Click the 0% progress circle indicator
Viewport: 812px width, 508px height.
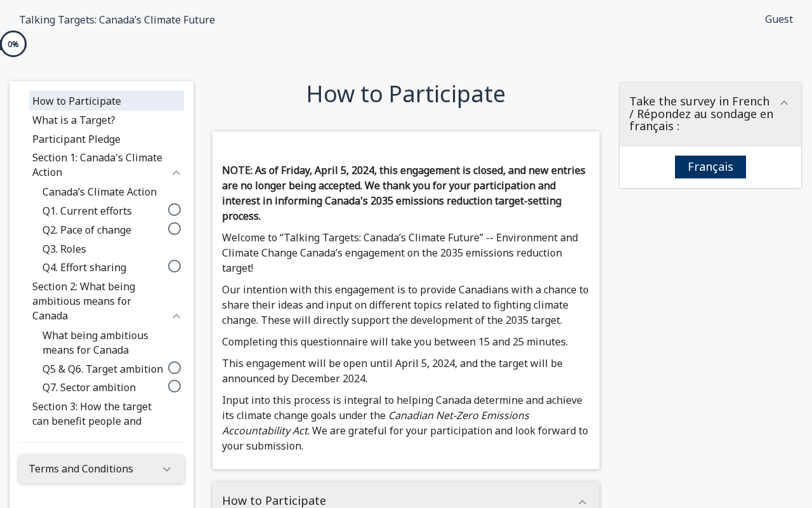pyautogui.click(x=13, y=44)
